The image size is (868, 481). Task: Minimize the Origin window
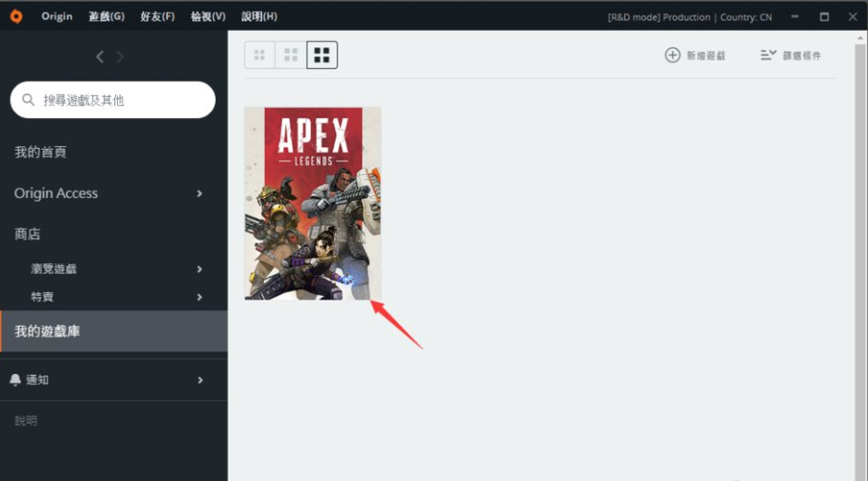pos(795,16)
